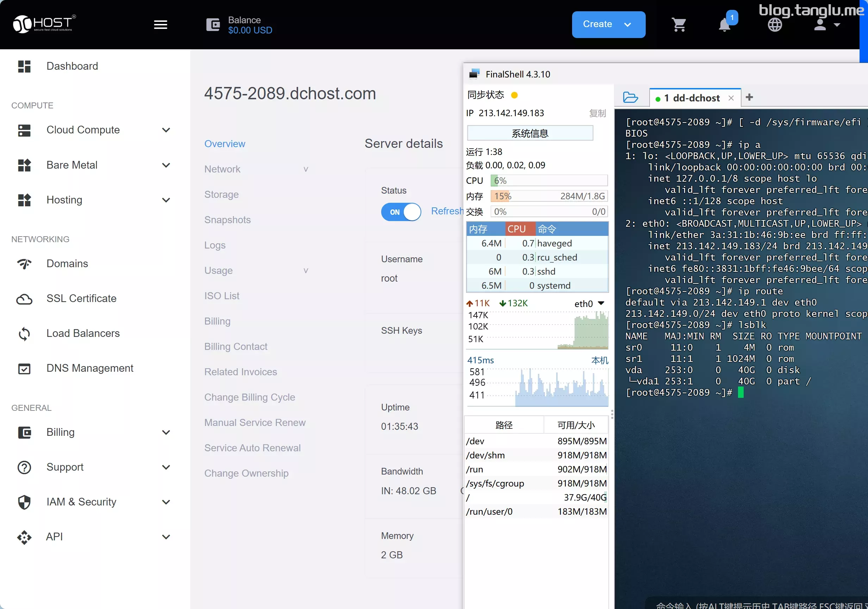Click the 系统信息 system info button
868x609 pixels.
[530, 133]
